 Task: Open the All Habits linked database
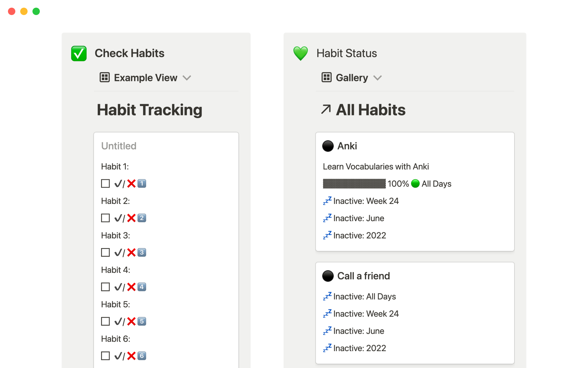pos(371,110)
